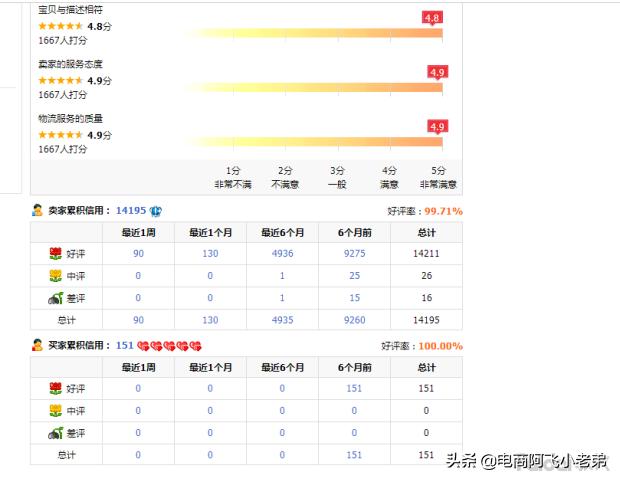The image size is (620, 482).
Task: Click the red hearts buyer rating icon
Action: pyautogui.click(x=169, y=346)
